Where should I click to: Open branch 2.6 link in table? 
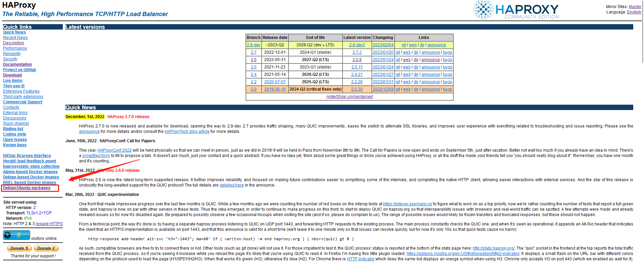254,60
